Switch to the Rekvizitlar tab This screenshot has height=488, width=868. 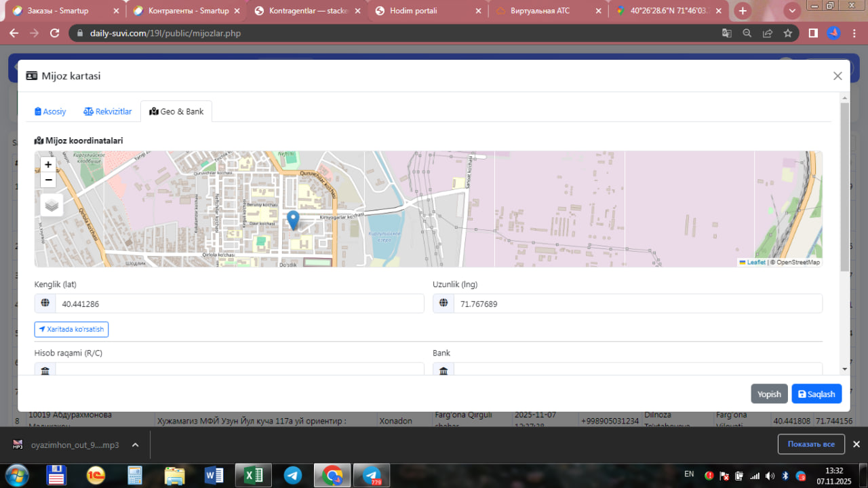point(108,111)
